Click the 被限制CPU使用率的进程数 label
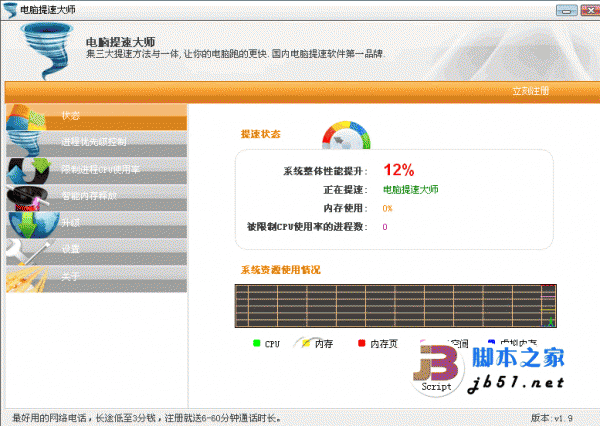The height and width of the screenshot is (426, 600). [307, 227]
